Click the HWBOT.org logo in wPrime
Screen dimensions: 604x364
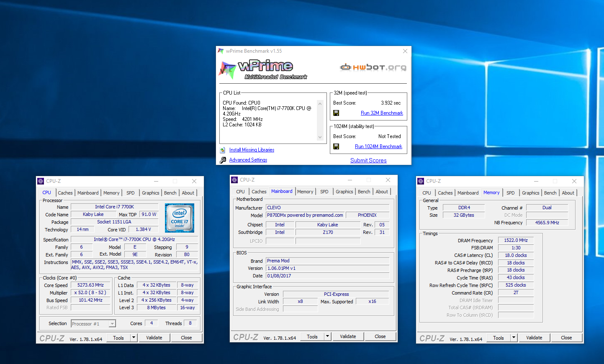pos(373,67)
